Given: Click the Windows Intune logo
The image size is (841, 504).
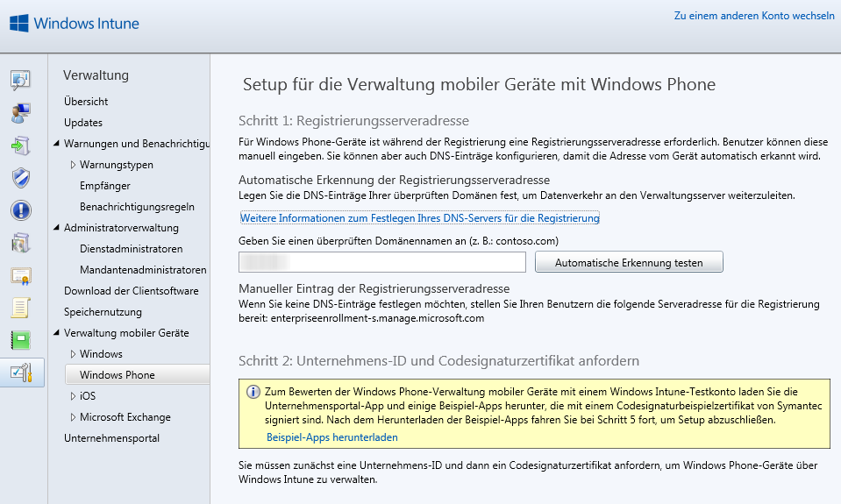Looking at the screenshot, I should pyautogui.click(x=75, y=23).
